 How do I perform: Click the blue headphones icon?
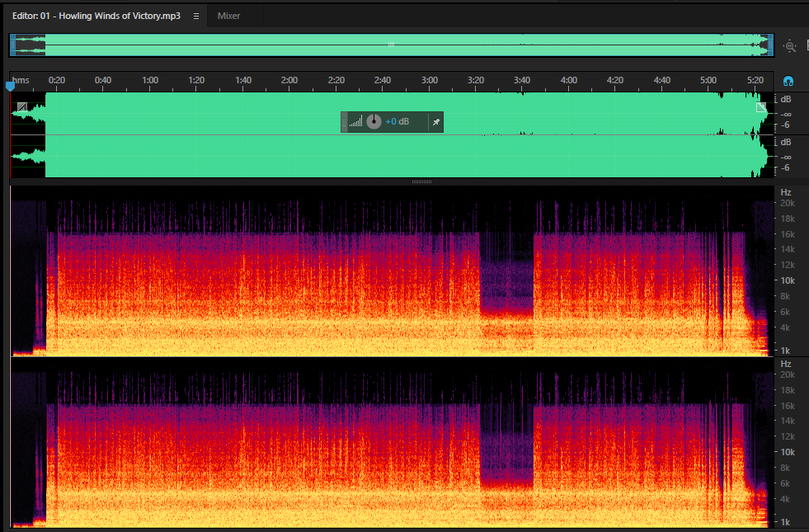(x=788, y=81)
